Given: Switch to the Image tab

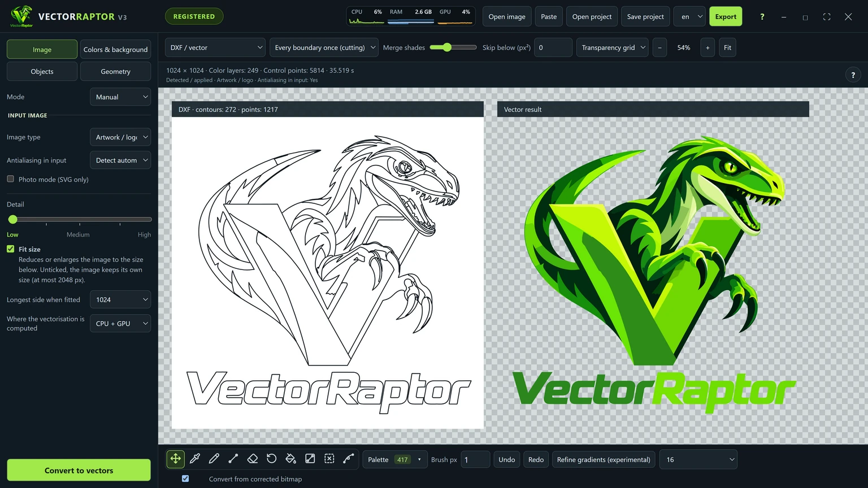Looking at the screenshot, I should 42,49.
